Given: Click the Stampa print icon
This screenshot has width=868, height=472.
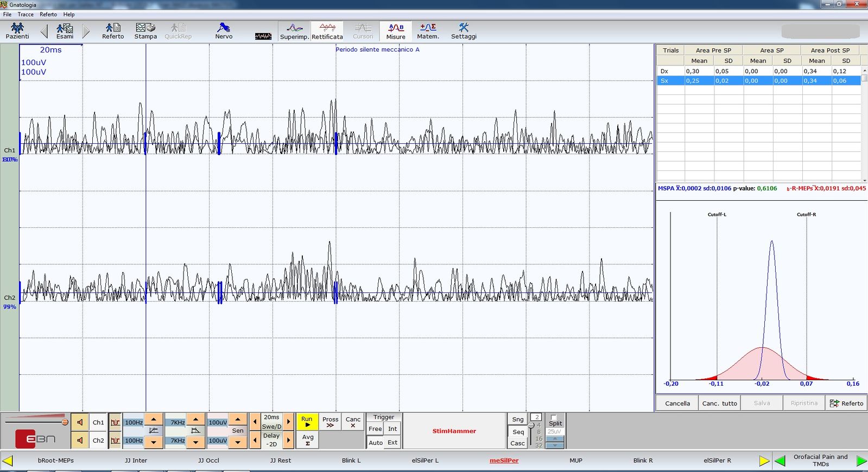Looking at the screenshot, I should point(145,31).
